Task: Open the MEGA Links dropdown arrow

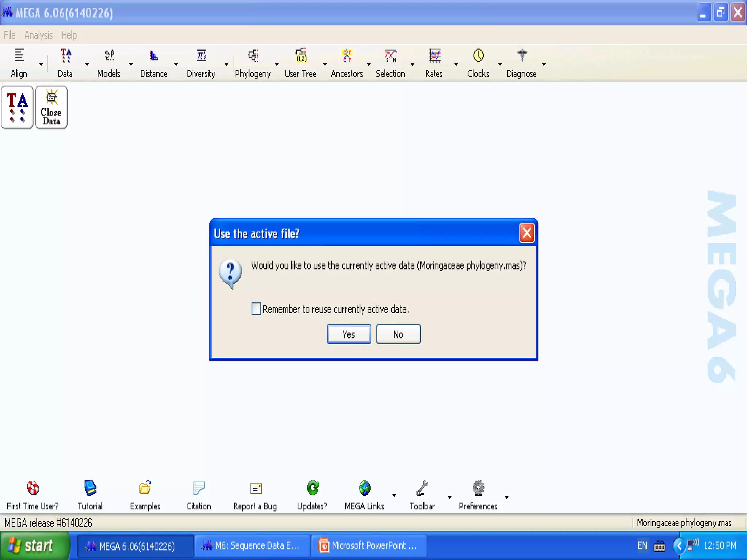Action: point(394,495)
